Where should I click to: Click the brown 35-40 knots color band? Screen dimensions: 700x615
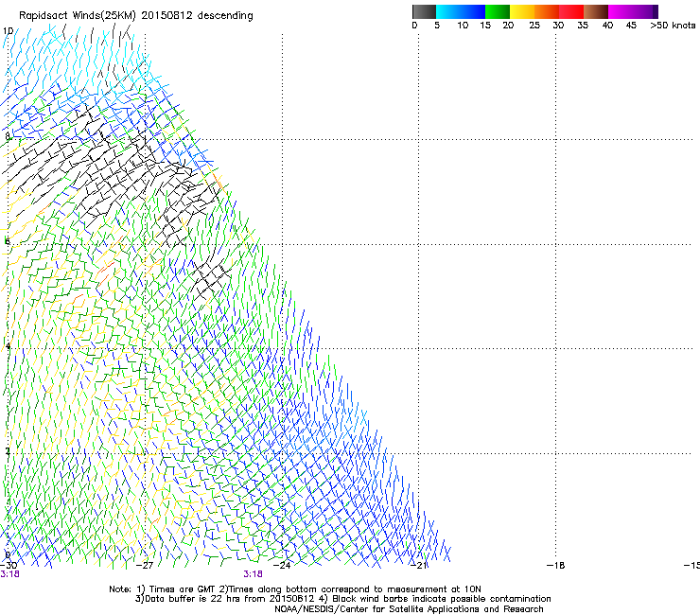point(596,11)
